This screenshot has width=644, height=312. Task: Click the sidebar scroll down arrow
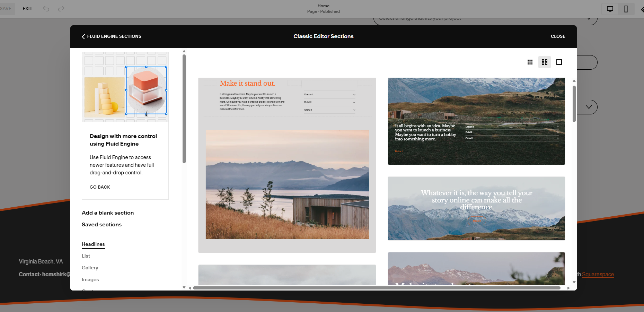tap(184, 288)
